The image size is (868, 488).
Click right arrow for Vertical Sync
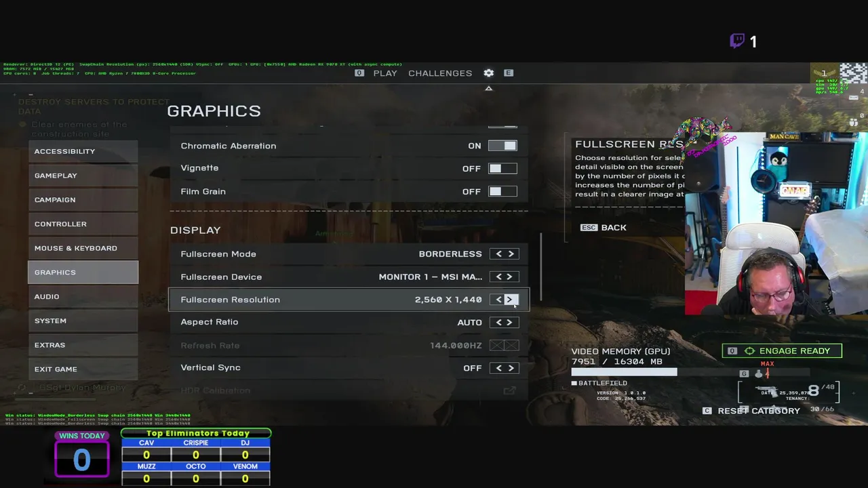(x=511, y=368)
